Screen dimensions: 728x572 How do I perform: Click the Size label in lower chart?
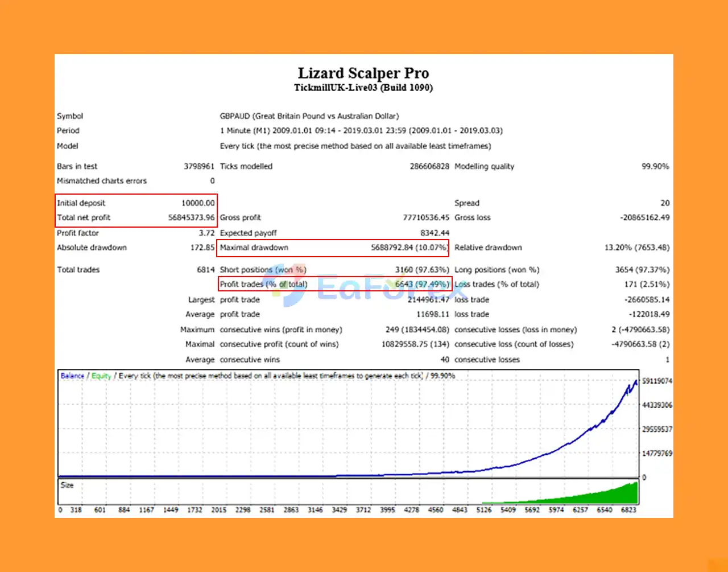pos(67,485)
